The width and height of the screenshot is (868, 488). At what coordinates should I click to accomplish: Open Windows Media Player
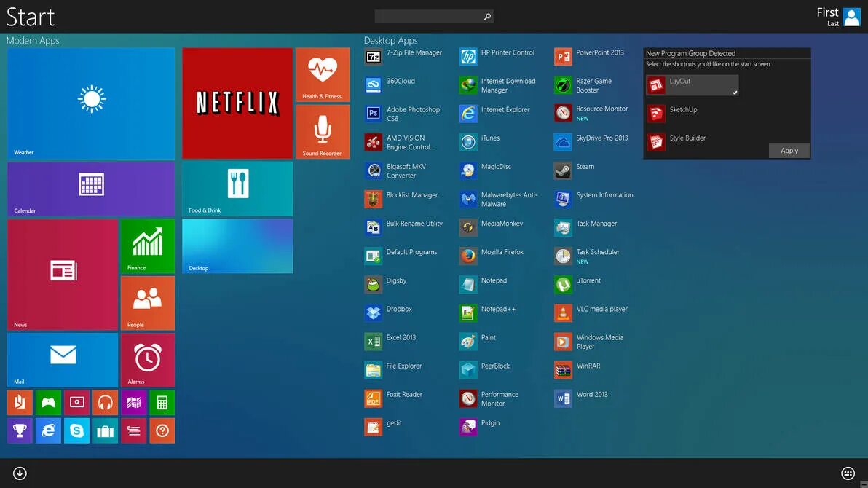[x=590, y=342]
